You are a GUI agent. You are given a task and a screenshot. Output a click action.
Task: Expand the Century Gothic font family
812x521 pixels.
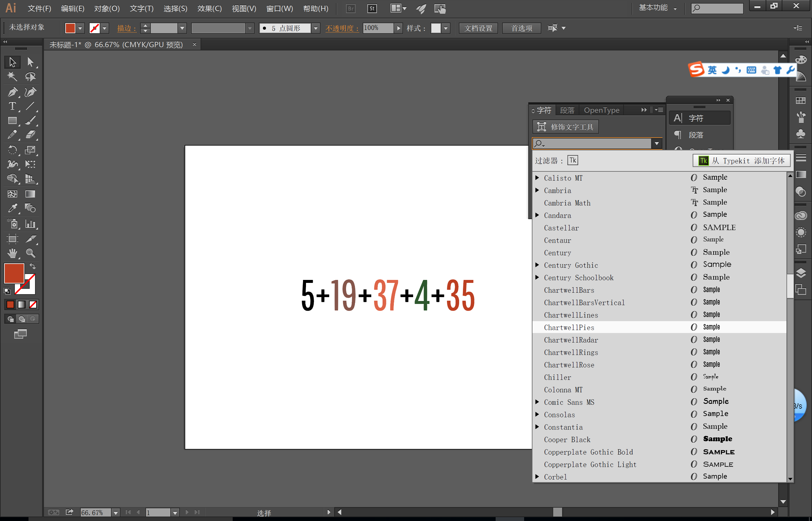coord(537,265)
